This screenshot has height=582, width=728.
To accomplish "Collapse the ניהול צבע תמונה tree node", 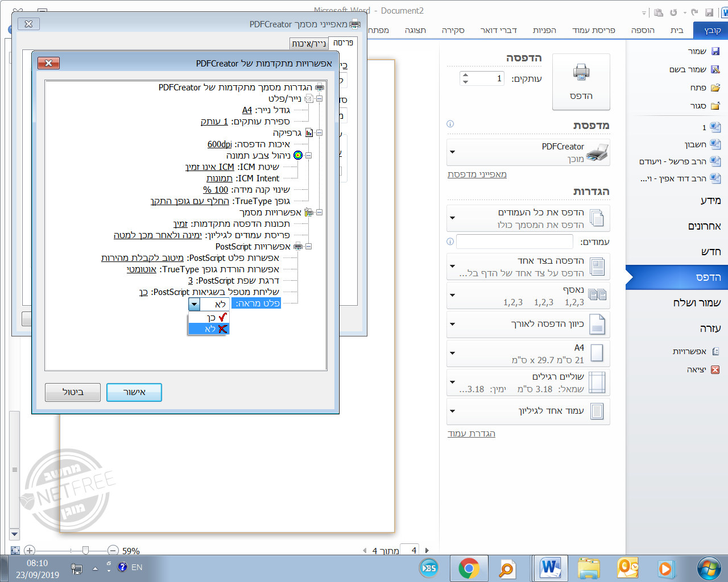I will pyautogui.click(x=309, y=155).
